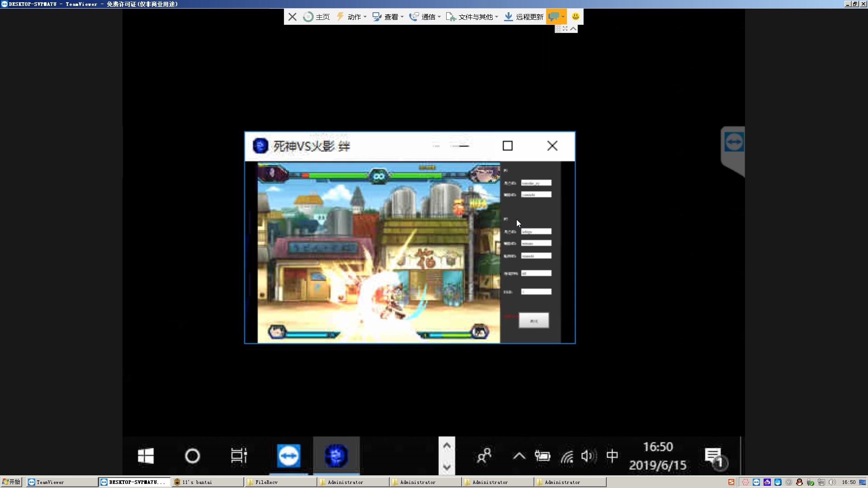
Task: Select the TeamViewer icon on the remote taskbar
Action: click(x=288, y=456)
